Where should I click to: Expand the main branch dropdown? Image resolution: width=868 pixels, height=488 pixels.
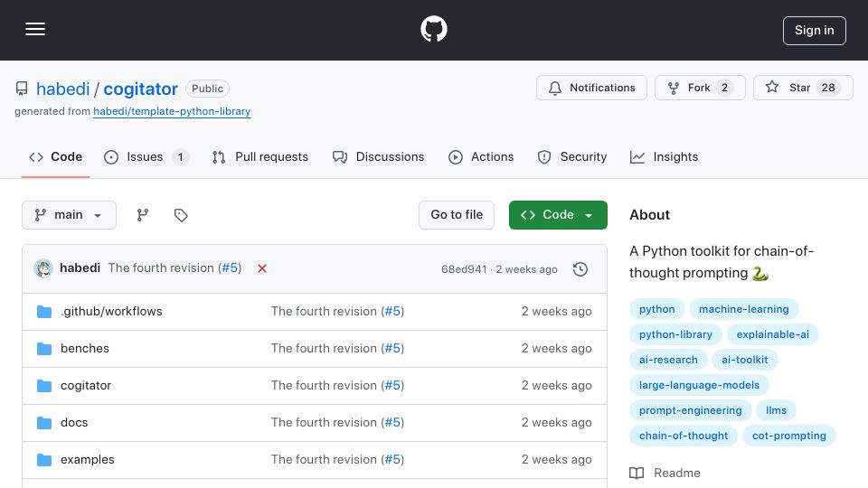tap(69, 215)
